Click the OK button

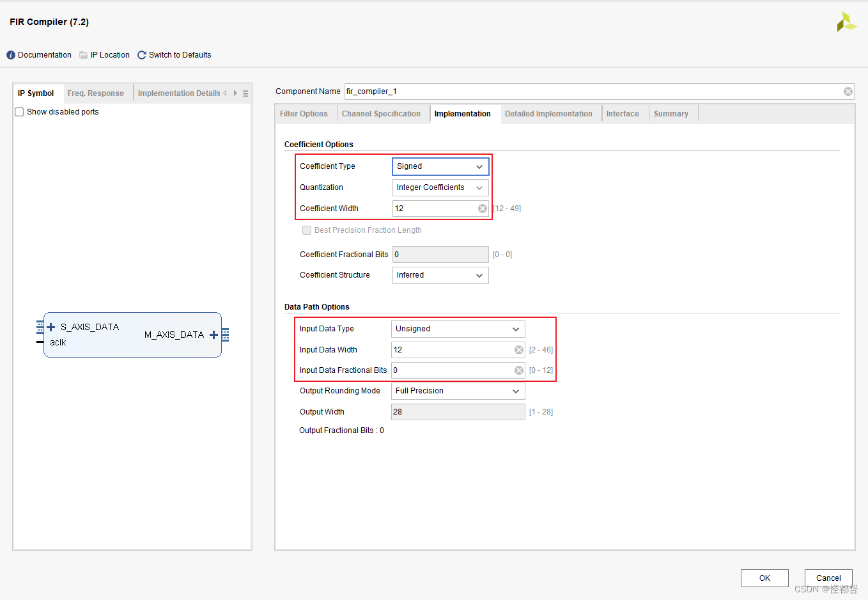click(x=764, y=578)
